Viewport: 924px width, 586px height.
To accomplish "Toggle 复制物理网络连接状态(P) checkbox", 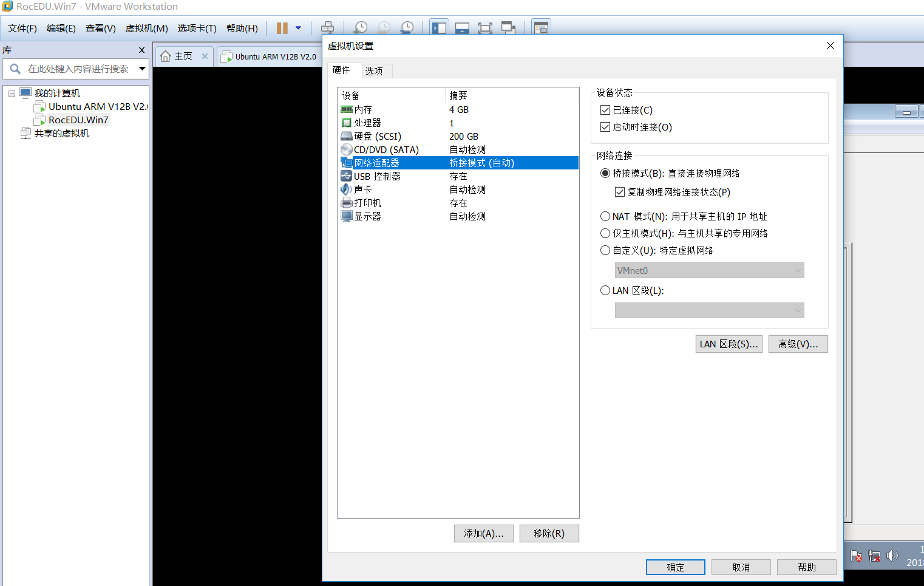I will coord(620,192).
